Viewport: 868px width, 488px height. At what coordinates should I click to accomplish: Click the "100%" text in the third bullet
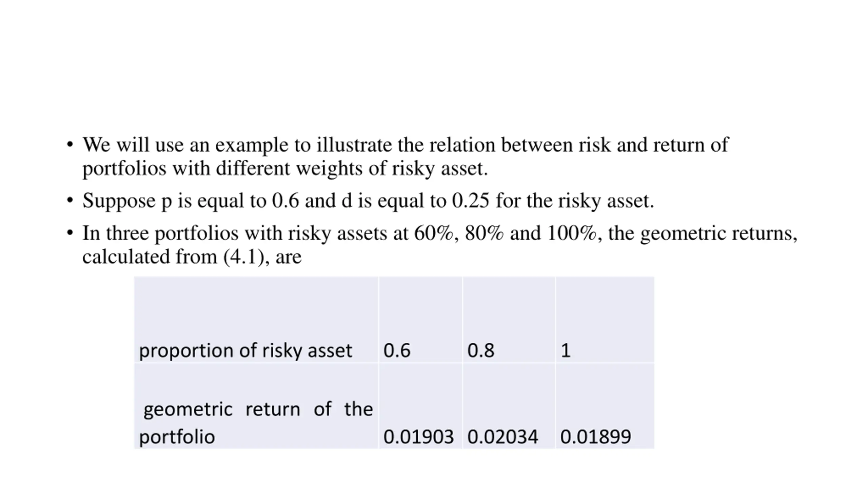tap(572, 233)
